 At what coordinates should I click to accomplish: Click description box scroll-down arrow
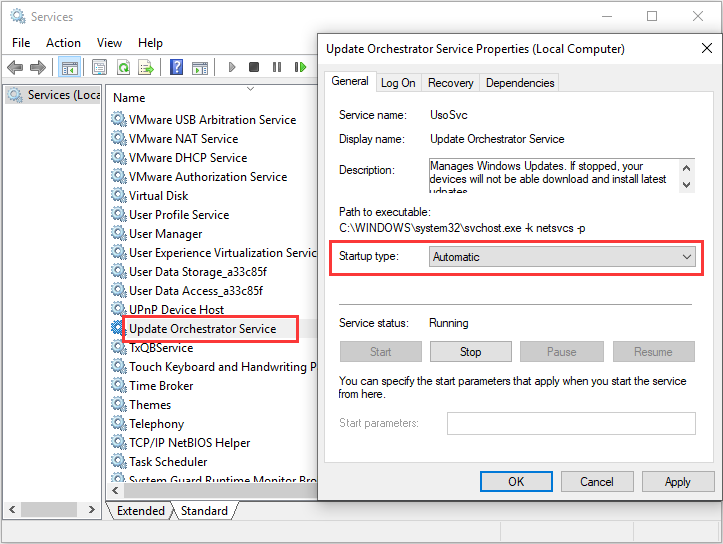(x=687, y=184)
